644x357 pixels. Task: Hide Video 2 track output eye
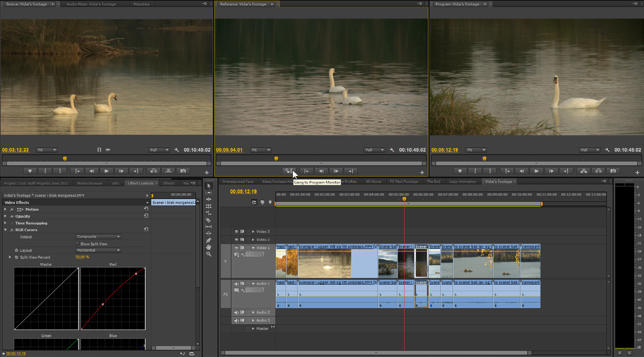pyautogui.click(x=236, y=240)
